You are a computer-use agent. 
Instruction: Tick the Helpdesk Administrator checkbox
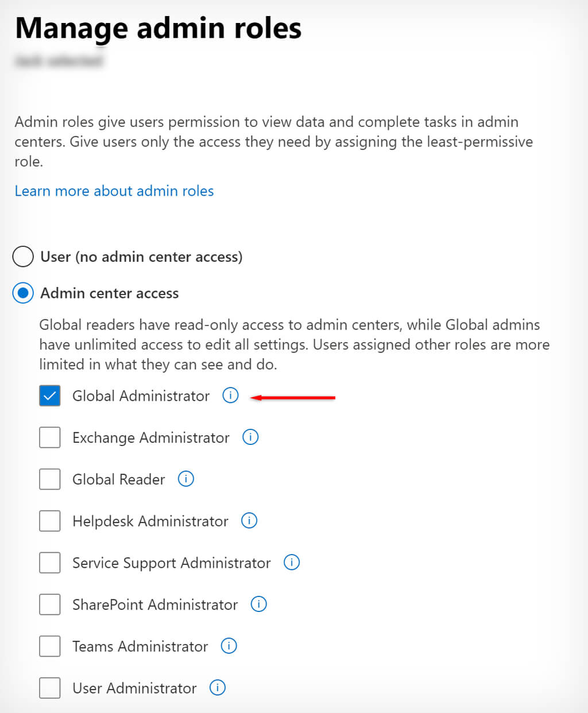click(x=50, y=521)
